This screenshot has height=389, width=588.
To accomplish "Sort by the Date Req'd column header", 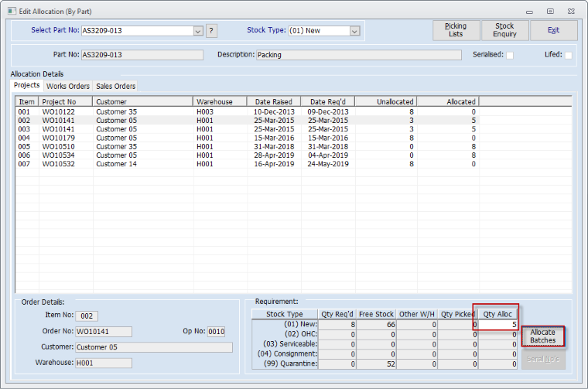I will (328, 101).
